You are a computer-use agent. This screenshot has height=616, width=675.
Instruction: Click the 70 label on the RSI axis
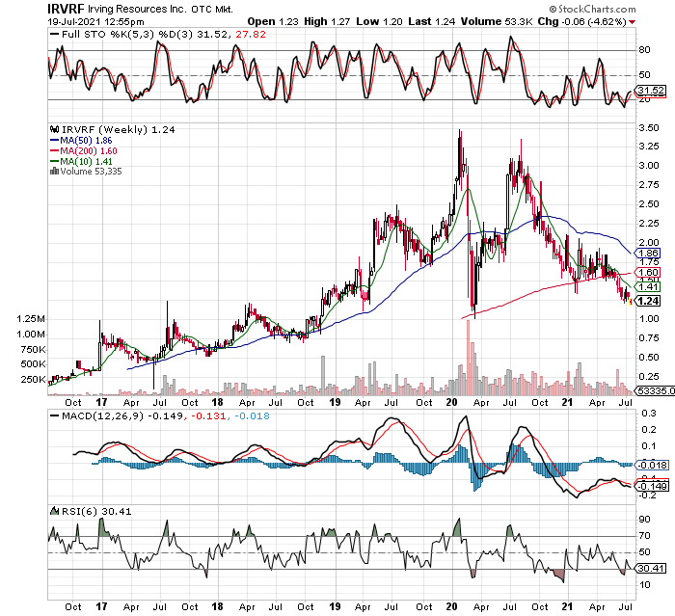tap(644, 536)
